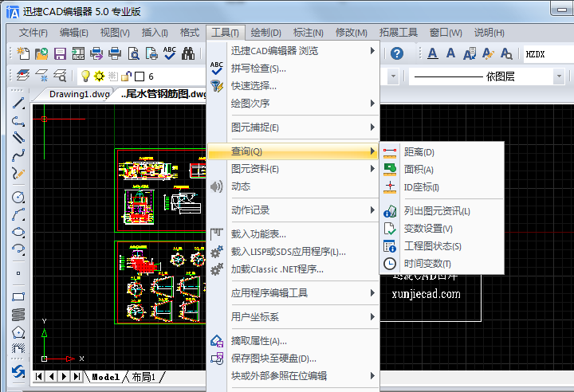Choose 摘取属性(A)... menu entry
This screenshot has height=392, width=574.
[293, 341]
